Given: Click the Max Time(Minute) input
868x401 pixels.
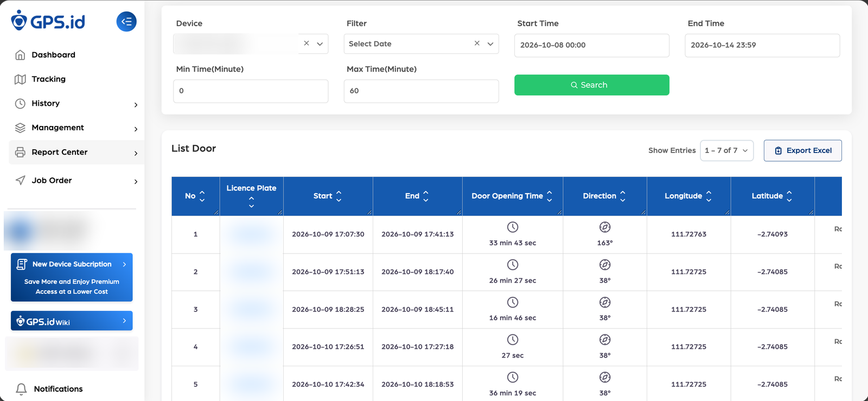Looking at the screenshot, I should (422, 91).
